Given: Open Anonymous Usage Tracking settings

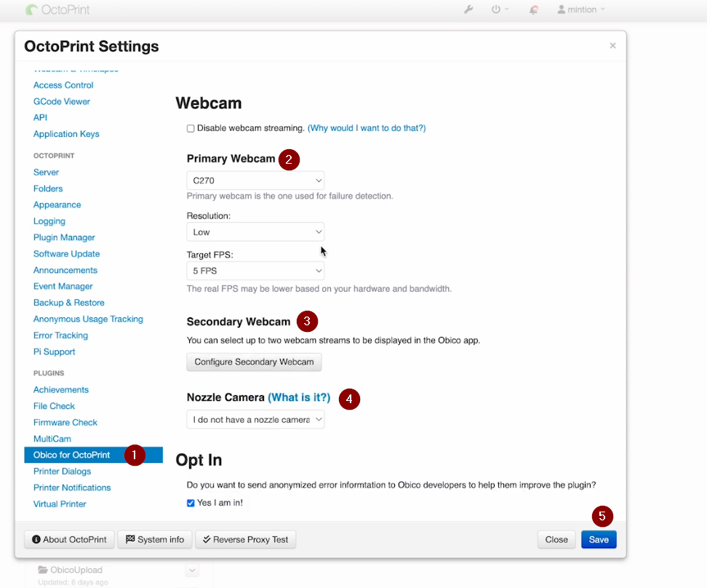Looking at the screenshot, I should coord(89,319).
